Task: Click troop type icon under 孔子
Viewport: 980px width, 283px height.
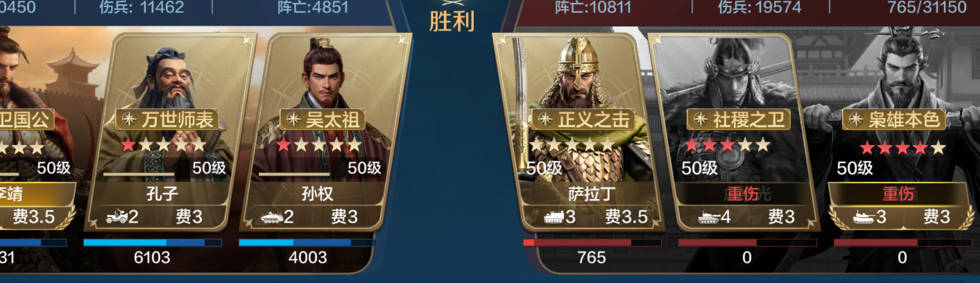Action: [117, 216]
